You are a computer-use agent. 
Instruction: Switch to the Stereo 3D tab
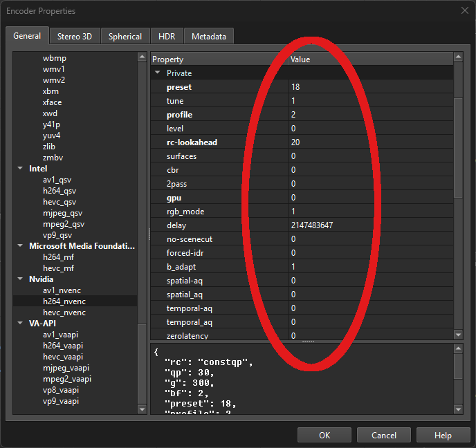(76, 37)
